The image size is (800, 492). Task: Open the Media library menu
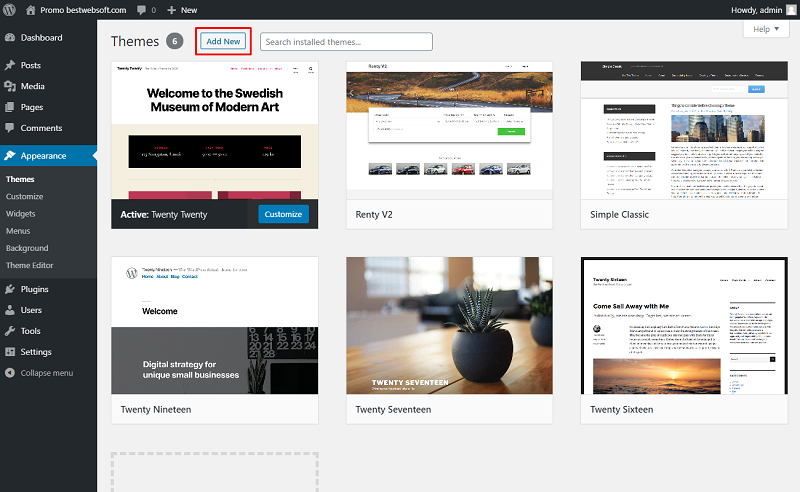[x=33, y=86]
